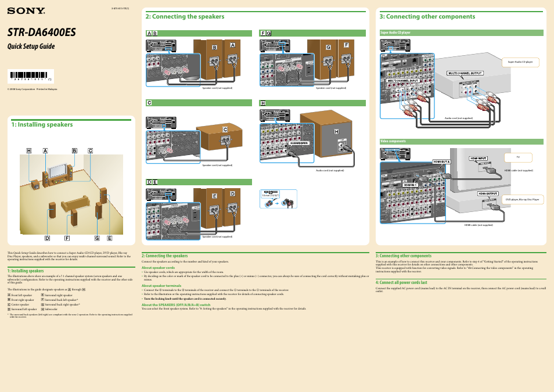This screenshot has width=554, height=392.
Task: Click the HDMI OUTPUT label on the player
Action: pyautogui.click(x=488, y=194)
